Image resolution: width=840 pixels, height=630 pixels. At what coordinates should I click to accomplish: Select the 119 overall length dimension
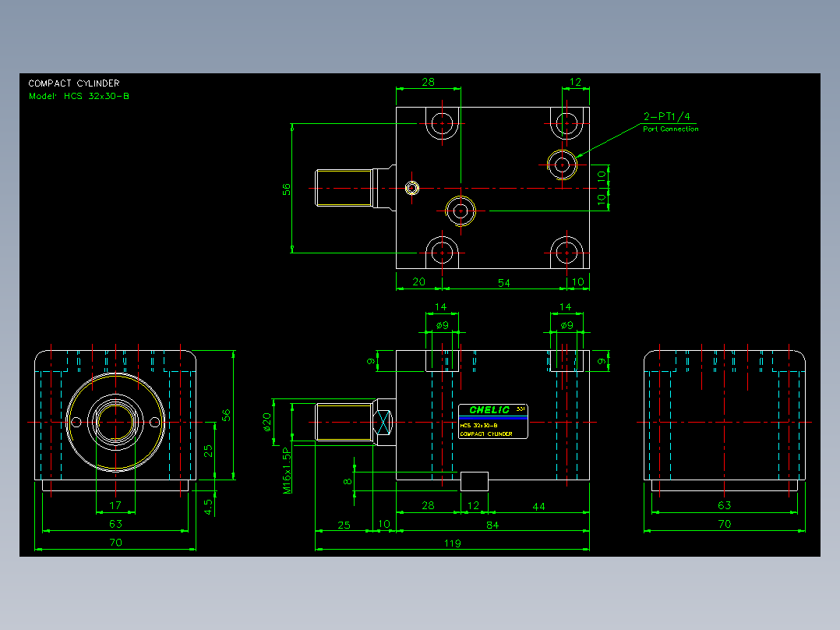click(x=452, y=543)
